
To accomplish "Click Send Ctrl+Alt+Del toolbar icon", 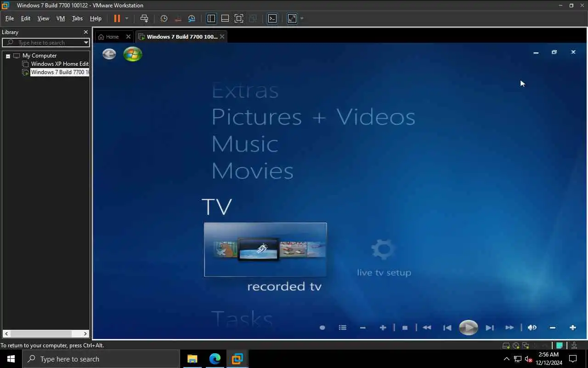I will tap(144, 18).
